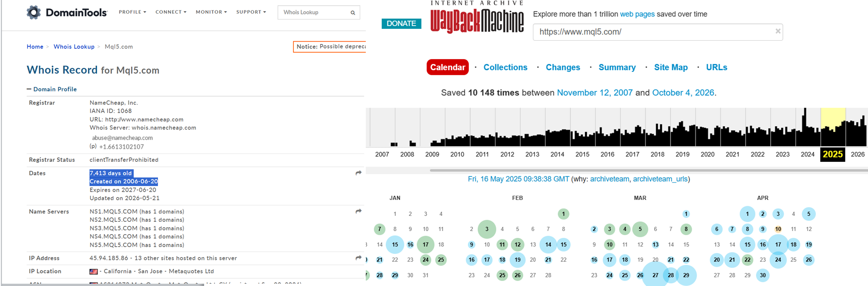Click the Whois Lookup search magnifier icon
The width and height of the screenshot is (868, 286).
coord(353,13)
